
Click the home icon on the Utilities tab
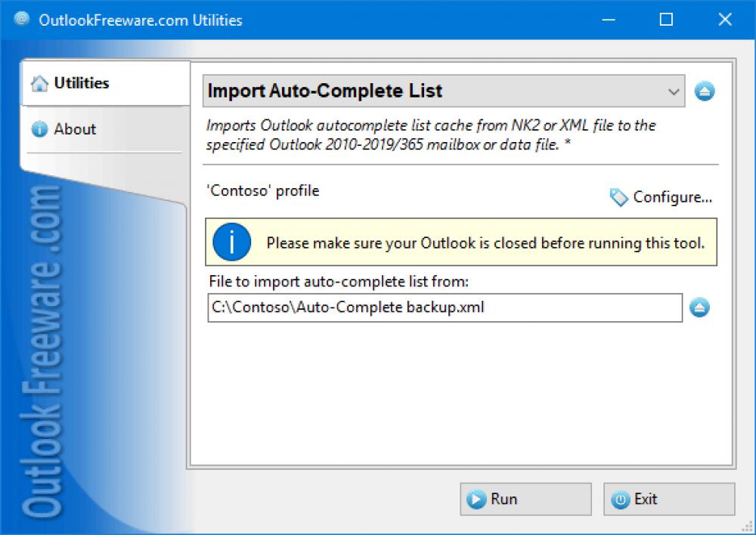[x=40, y=83]
